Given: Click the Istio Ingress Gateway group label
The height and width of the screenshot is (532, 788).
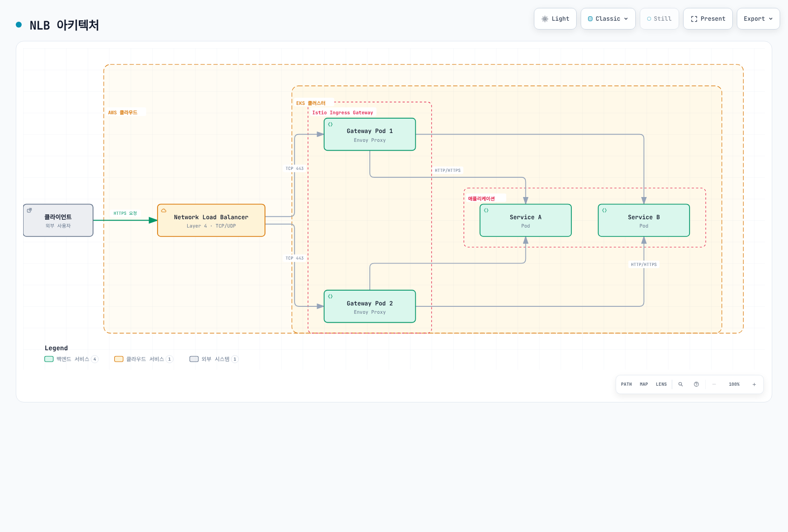Looking at the screenshot, I should click(343, 113).
